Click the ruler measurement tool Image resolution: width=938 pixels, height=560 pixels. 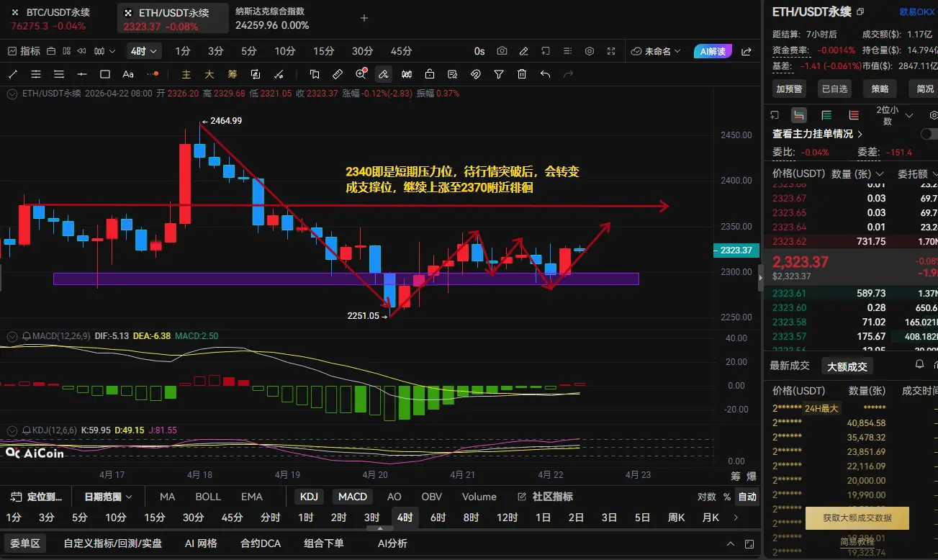click(338, 74)
